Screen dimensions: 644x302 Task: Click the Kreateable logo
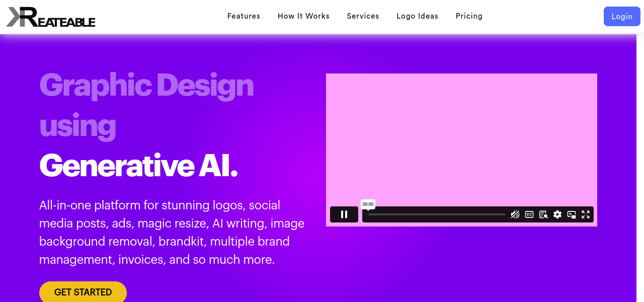[51, 17]
